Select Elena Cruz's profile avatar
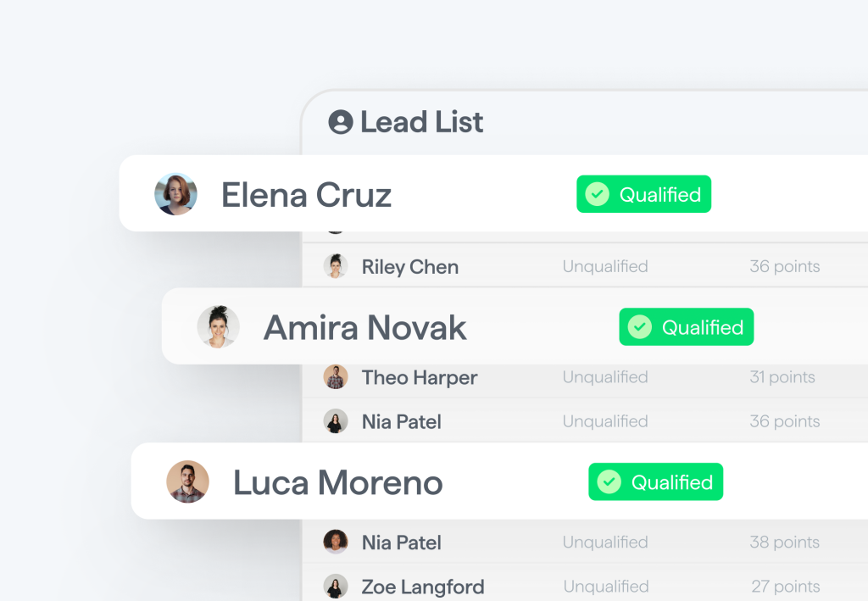 point(175,193)
